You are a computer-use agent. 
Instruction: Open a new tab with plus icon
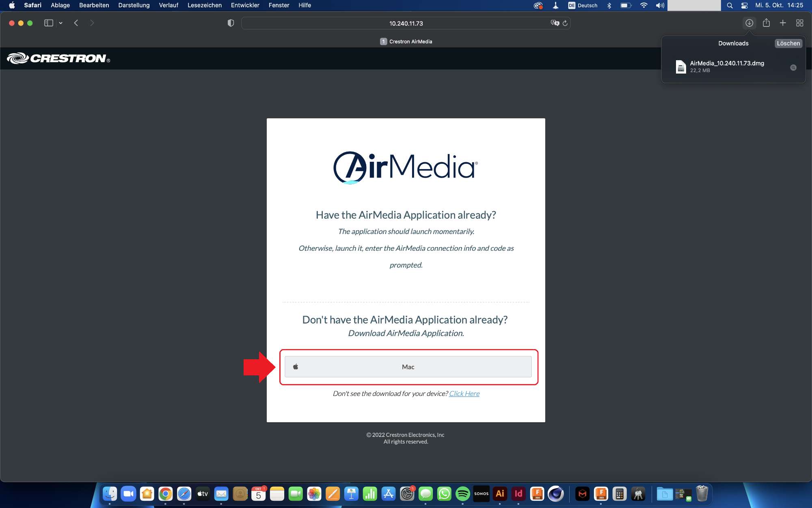783,23
